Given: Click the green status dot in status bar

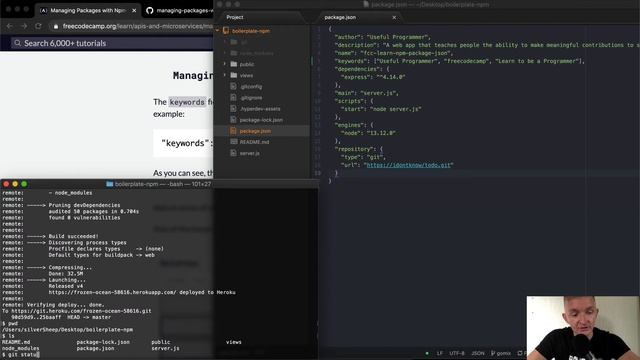Looking at the screenshot, I should click(x=427, y=353).
